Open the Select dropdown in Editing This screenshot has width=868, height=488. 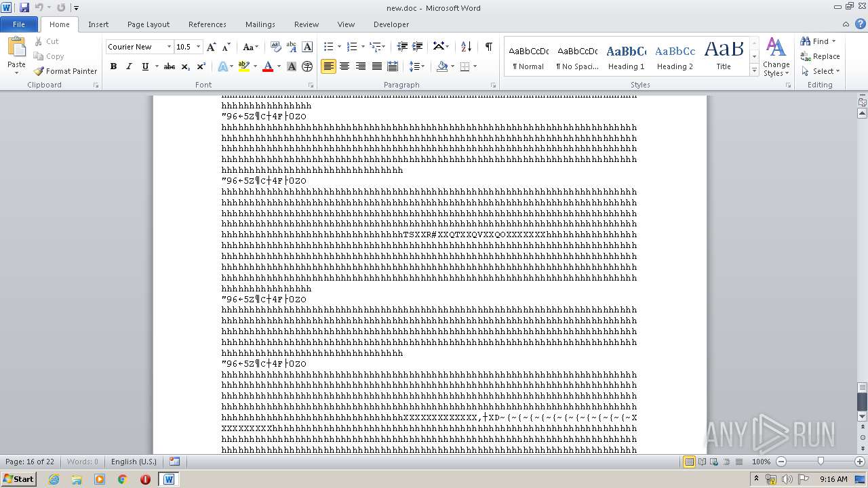pos(820,71)
